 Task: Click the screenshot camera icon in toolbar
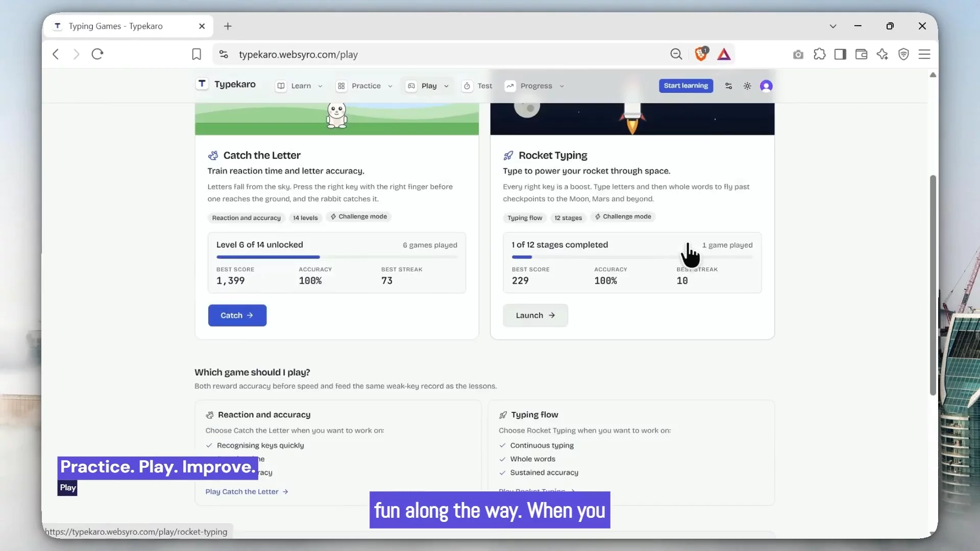(798, 54)
